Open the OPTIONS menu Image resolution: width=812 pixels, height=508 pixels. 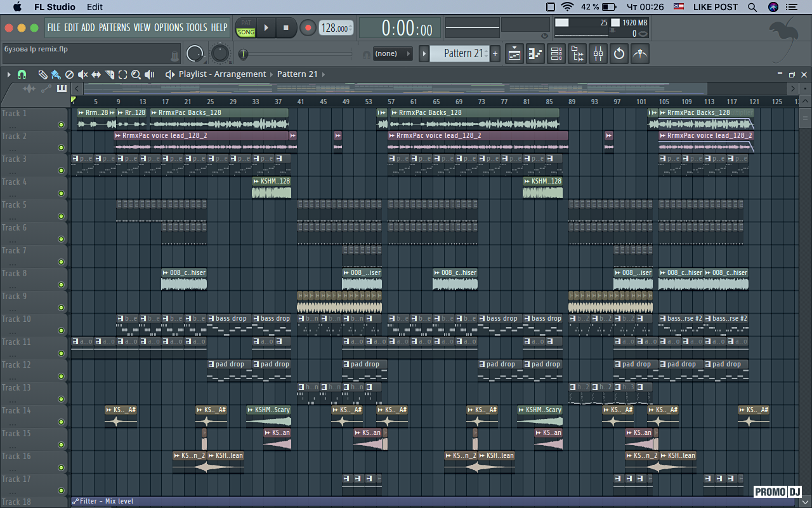pyautogui.click(x=168, y=27)
